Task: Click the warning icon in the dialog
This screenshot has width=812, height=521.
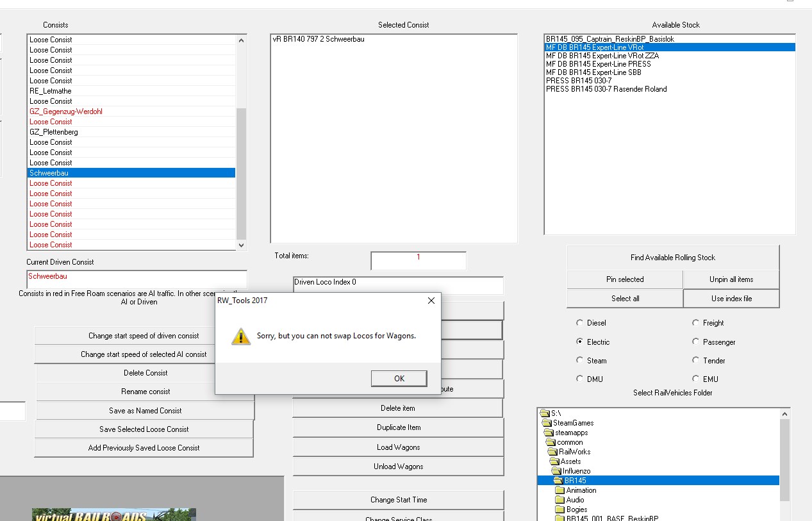Action: (x=241, y=336)
